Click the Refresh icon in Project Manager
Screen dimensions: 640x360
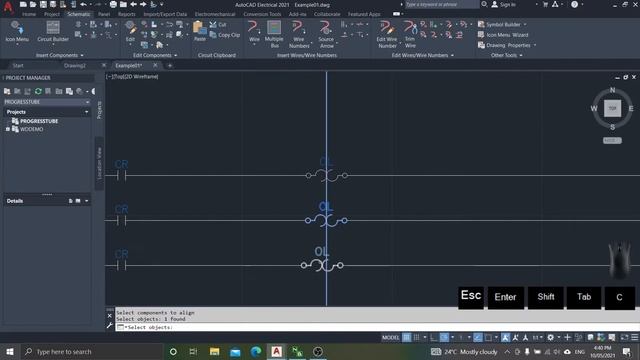coord(38,91)
